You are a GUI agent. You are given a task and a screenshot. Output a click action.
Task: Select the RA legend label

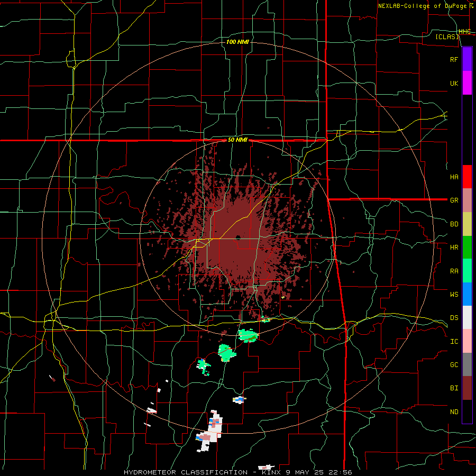[454, 271]
